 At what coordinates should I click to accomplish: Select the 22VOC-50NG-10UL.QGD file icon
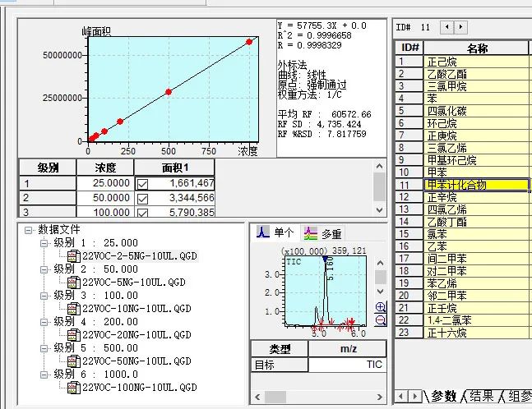click(72, 361)
